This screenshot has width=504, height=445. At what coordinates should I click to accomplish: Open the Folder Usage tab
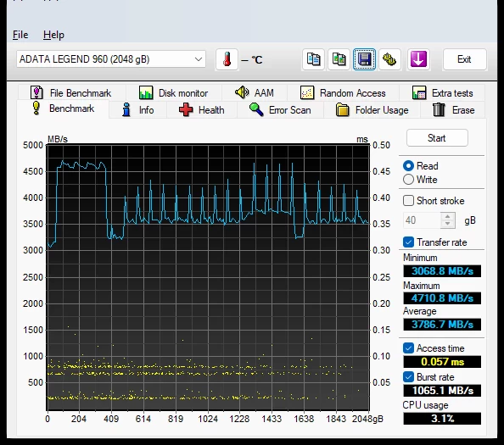pos(372,110)
